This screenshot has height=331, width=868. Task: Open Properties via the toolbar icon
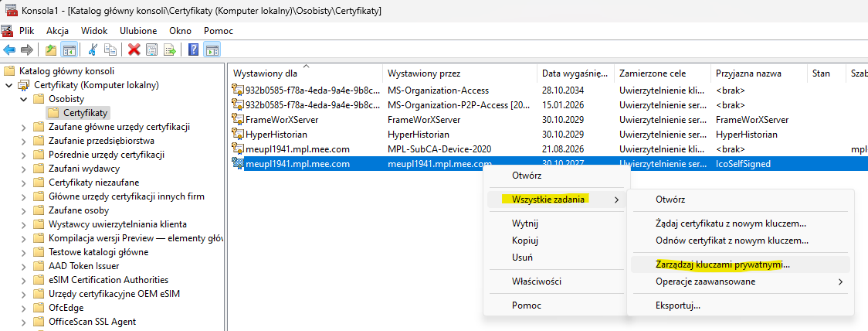pyautogui.click(x=151, y=50)
